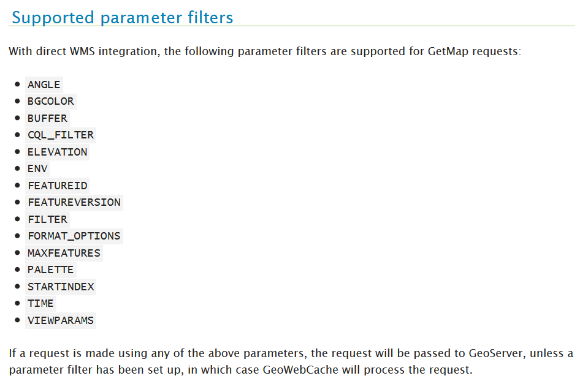Select the STARTINDEX parameter entry
588x392 pixels.
pos(61,287)
